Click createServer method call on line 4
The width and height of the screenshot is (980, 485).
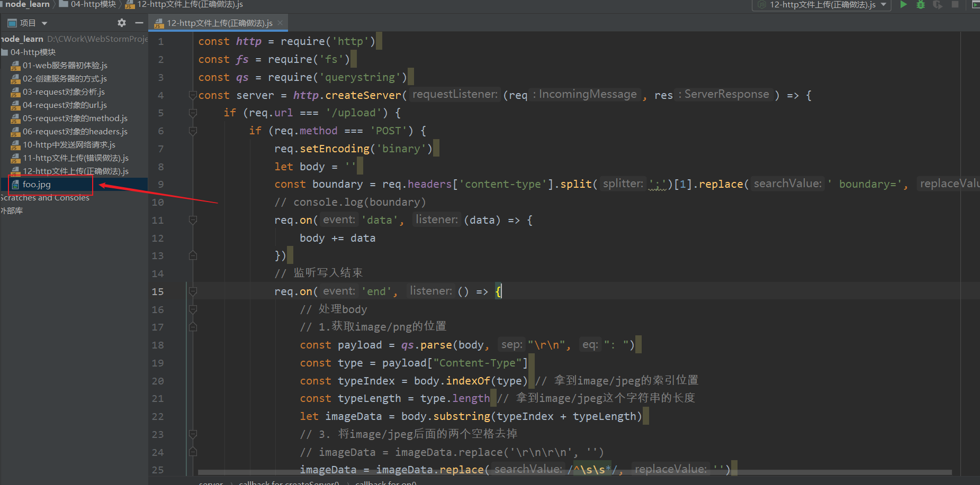(x=363, y=95)
